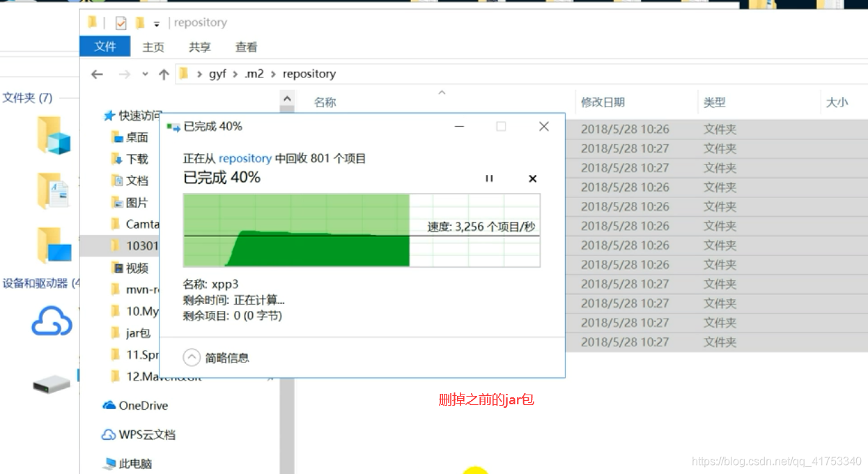
Task: Click the documents folder icon on the left
Action: (53, 191)
